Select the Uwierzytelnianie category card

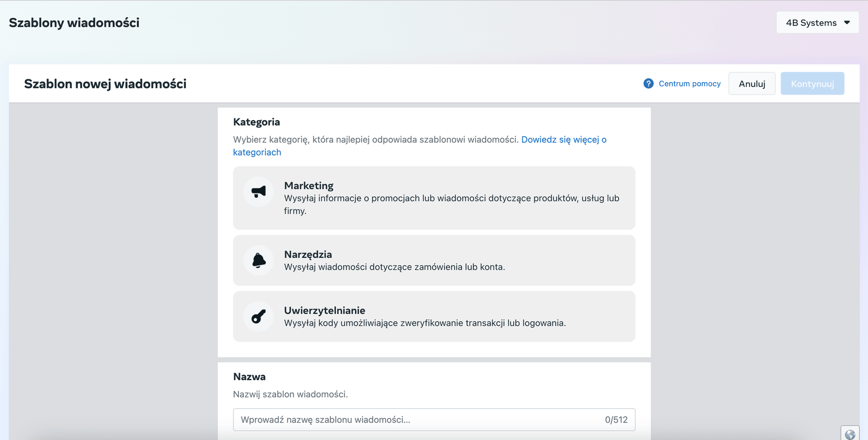tap(434, 316)
